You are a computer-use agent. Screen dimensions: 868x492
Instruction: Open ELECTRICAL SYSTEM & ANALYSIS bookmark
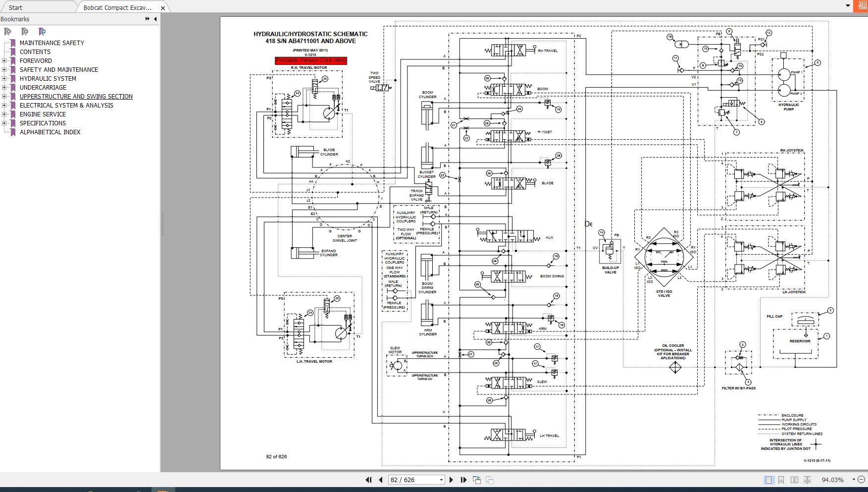(66, 106)
